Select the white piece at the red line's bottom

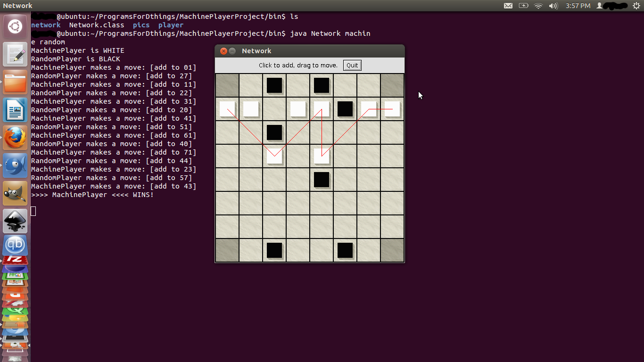322,156
